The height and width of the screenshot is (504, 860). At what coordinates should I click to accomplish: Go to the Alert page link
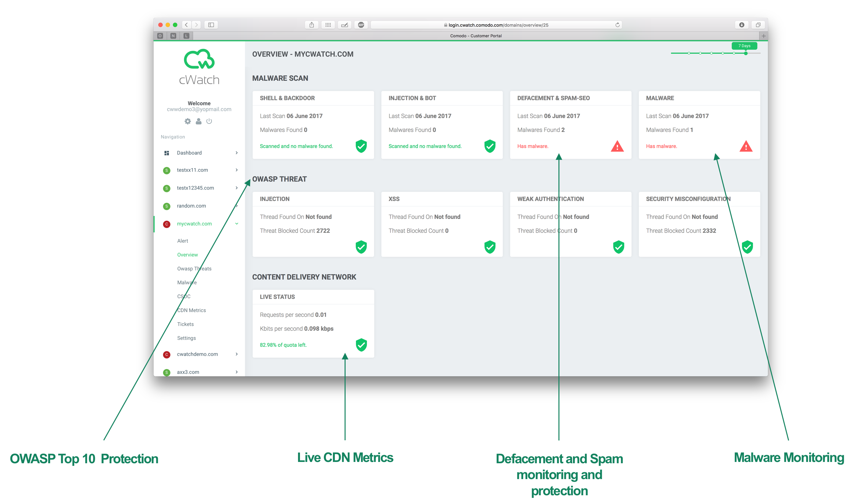point(182,241)
